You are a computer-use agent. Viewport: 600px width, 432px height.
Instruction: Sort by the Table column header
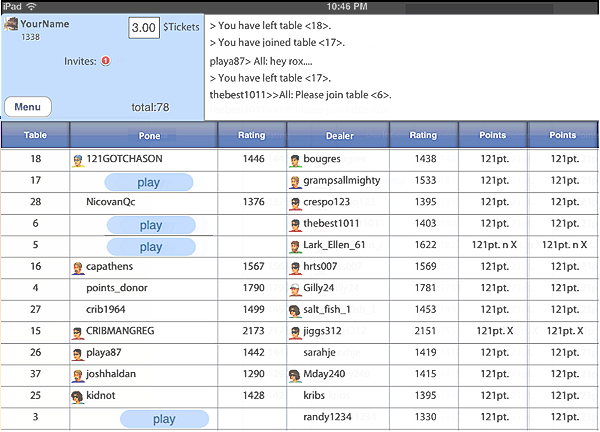(35, 135)
